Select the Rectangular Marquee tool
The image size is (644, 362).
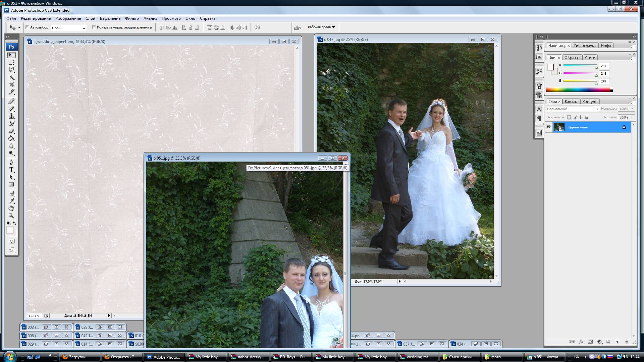click(11, 63)
